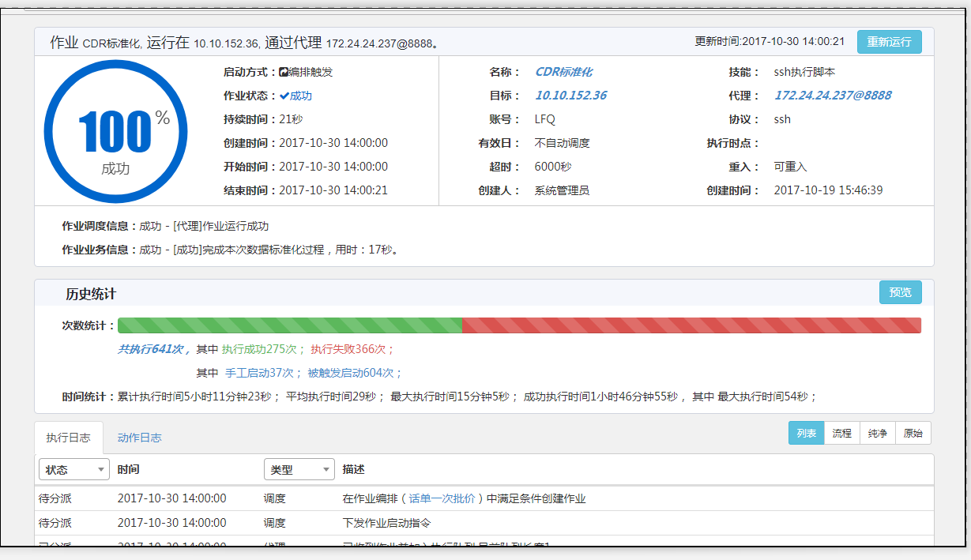Switch log view to 流程 mode
Image resolution: width=971 pixels, height=560 pixels.
click(x=841, y=433)
